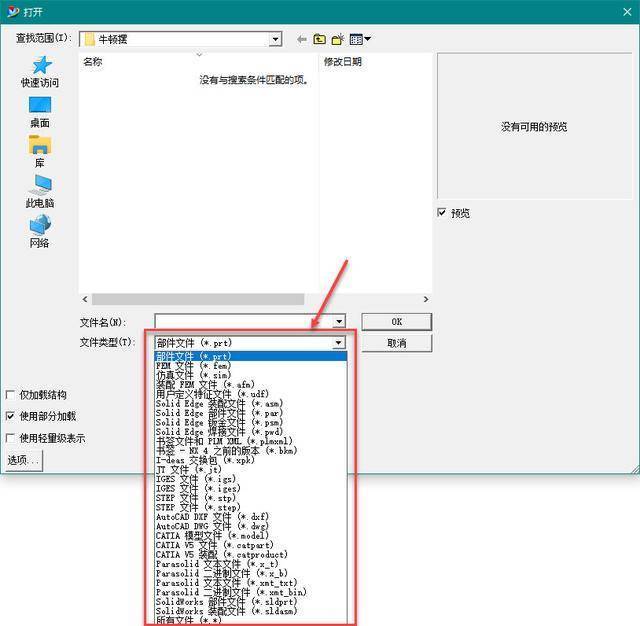Screen dimensions: 640x626
Task: Open the 库 libraries location
Action: coord(40,151)
